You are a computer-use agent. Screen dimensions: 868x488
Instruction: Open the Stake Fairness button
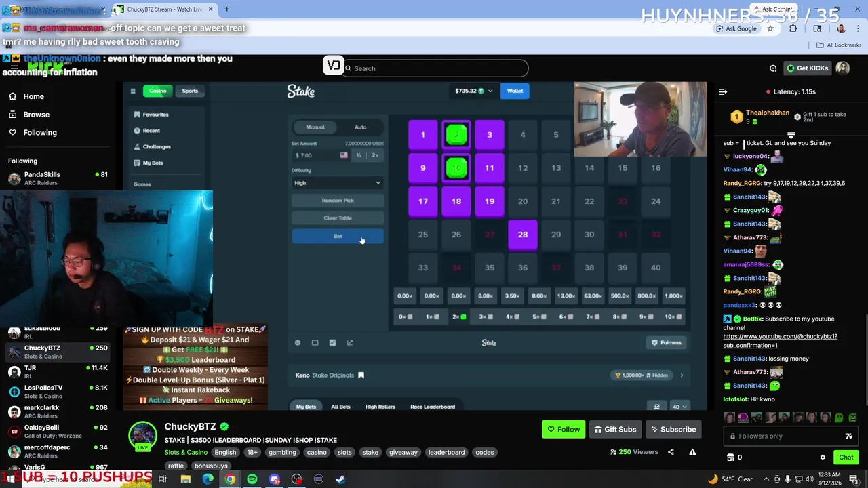coord(666,342)
